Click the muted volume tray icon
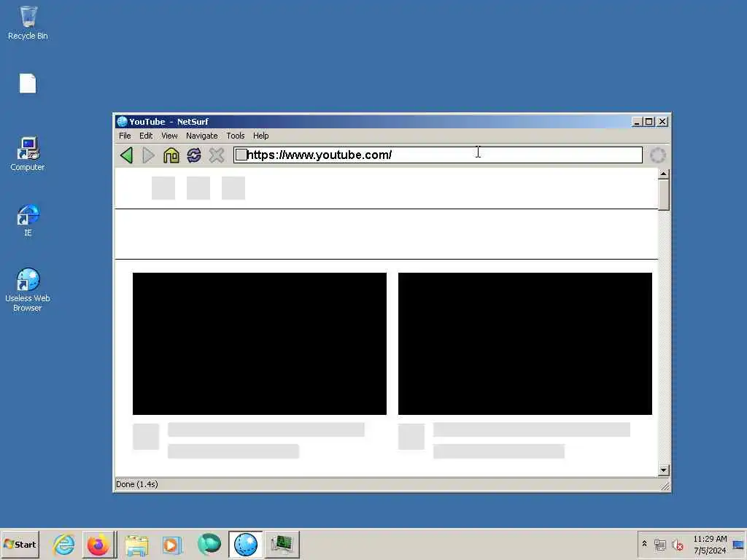 (x=677, y=545)
